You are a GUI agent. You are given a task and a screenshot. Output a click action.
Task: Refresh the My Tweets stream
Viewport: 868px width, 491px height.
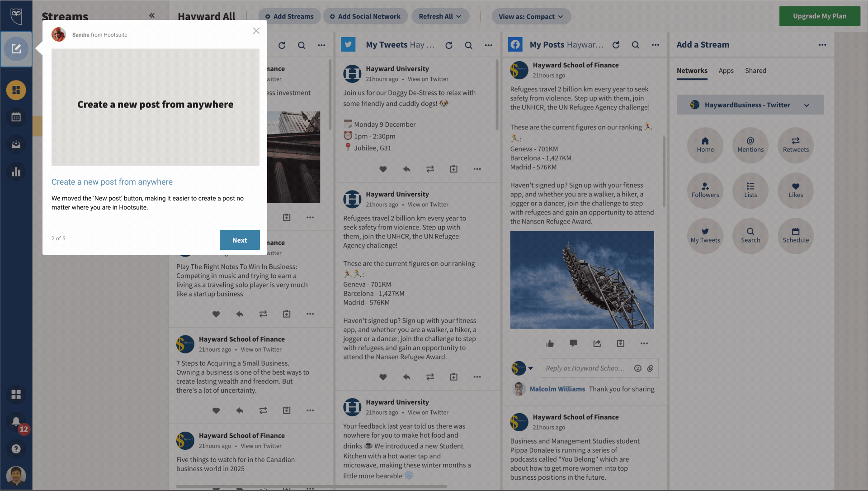(x=449, y=45)
